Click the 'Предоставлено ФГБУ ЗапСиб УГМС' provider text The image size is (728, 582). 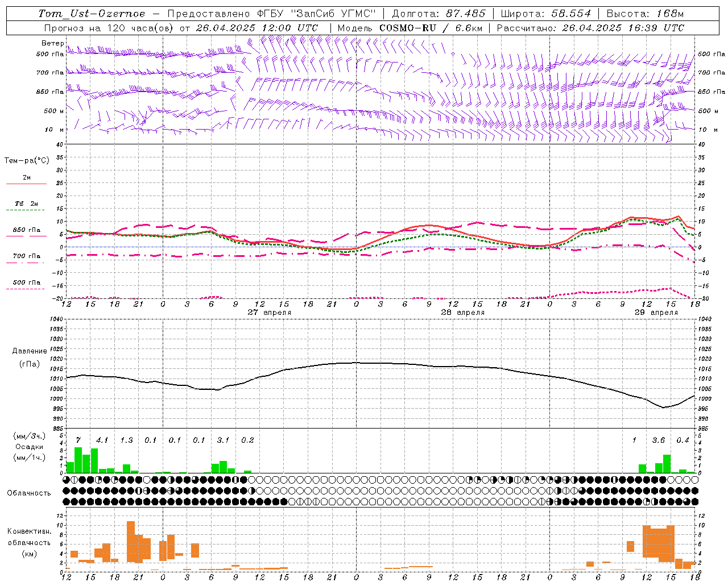(x=272, y=14)
